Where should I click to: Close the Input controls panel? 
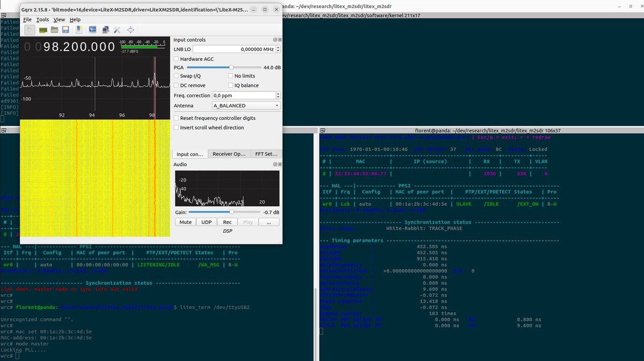(280, 40)
